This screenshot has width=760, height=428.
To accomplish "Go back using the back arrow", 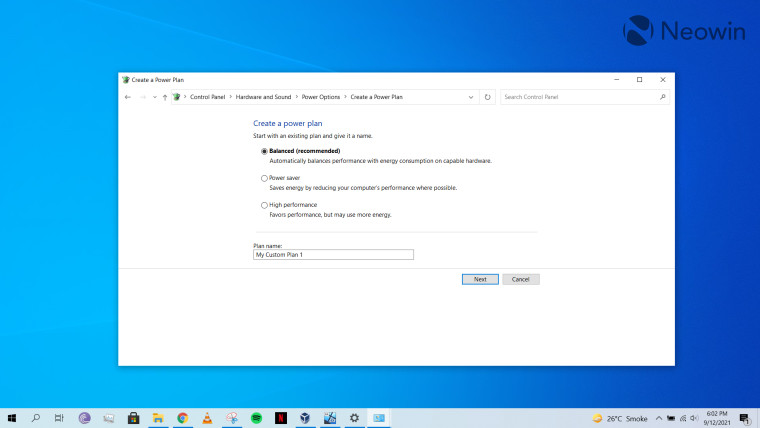I will click(x=127, y=97).
